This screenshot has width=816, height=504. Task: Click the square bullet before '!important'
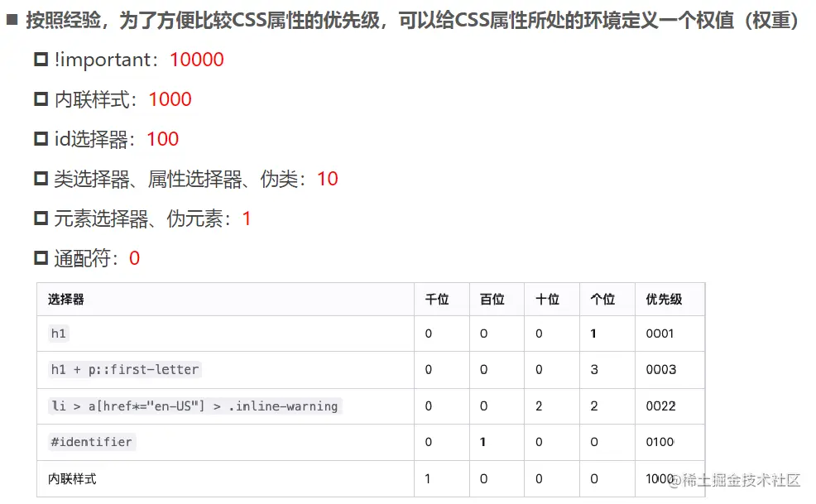tap(41, 60)
